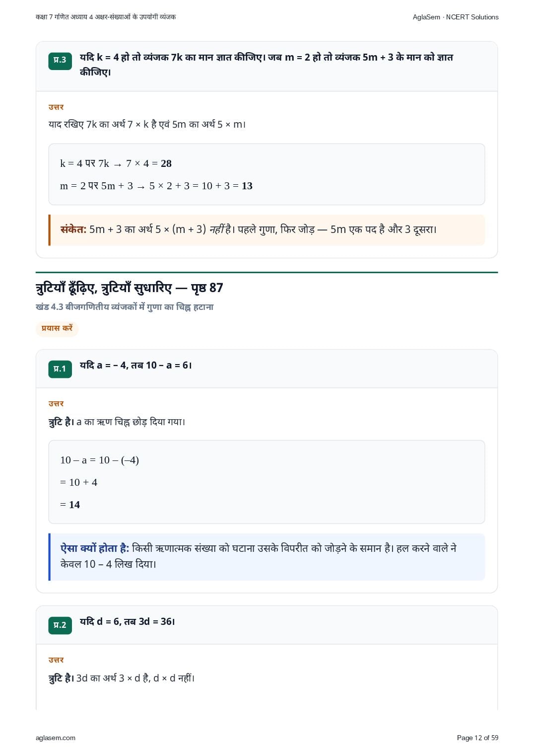534x756 pixels.
Task: Click the subheading खंड 4.3 बीजगणितीय व्यंजकों
Action: 125,307
